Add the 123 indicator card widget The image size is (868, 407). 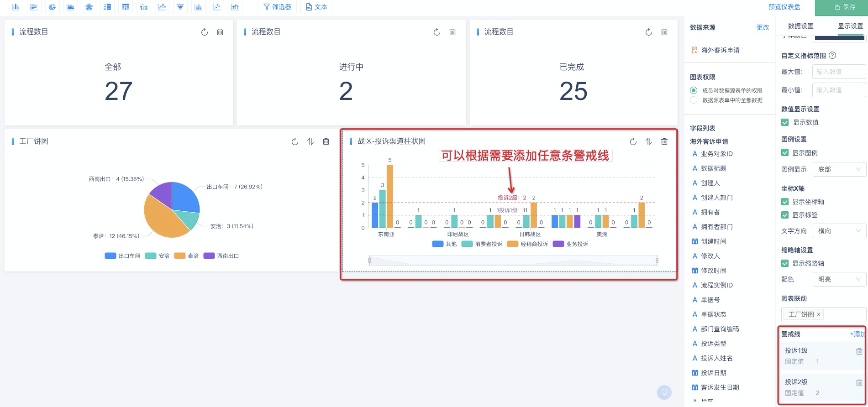click(144, 7)
